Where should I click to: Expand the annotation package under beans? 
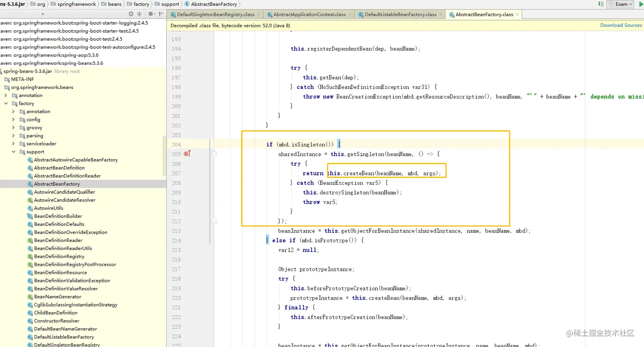(x=6, y=95)
